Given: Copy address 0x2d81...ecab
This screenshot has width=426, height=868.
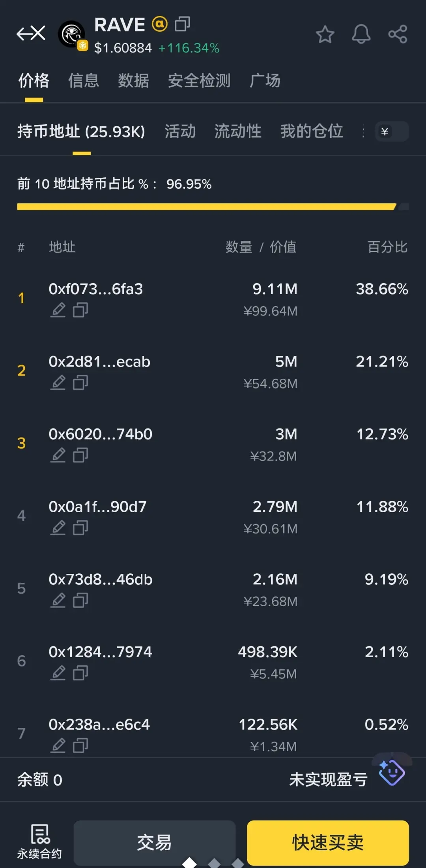Looking at the screenshot, I should (x=80, y=383).
